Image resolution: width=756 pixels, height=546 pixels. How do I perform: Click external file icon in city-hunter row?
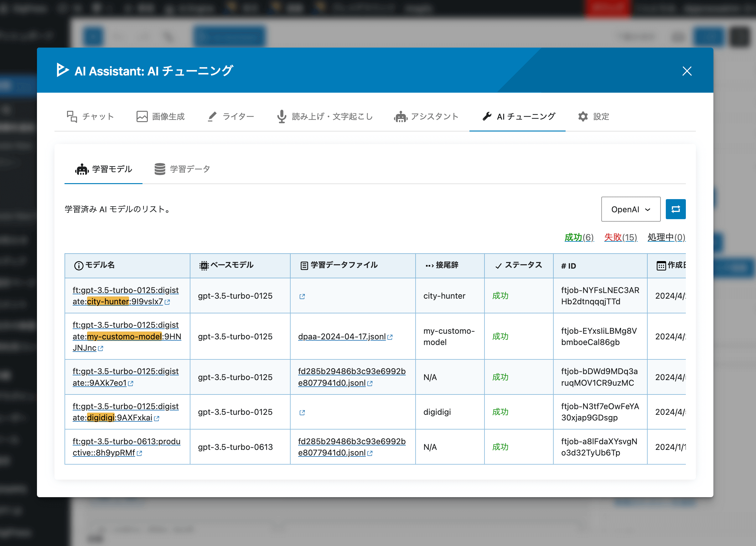point(302,296)
